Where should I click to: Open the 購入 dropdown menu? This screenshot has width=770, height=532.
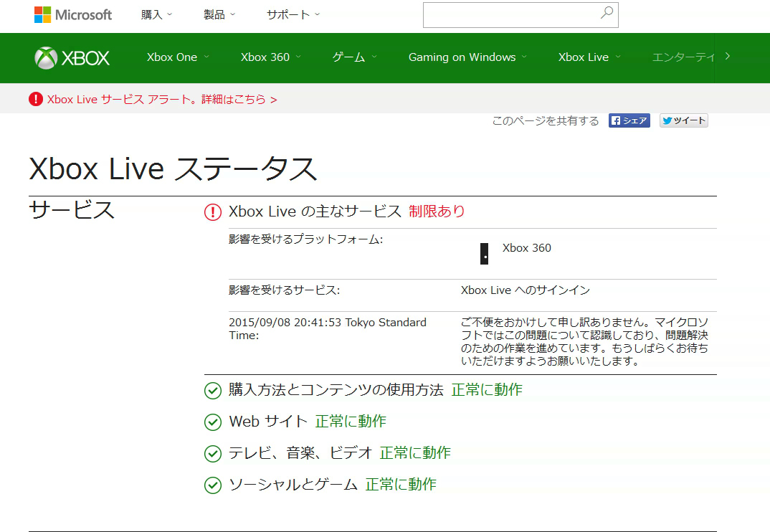pyautogui.click(x=156, y=15)
